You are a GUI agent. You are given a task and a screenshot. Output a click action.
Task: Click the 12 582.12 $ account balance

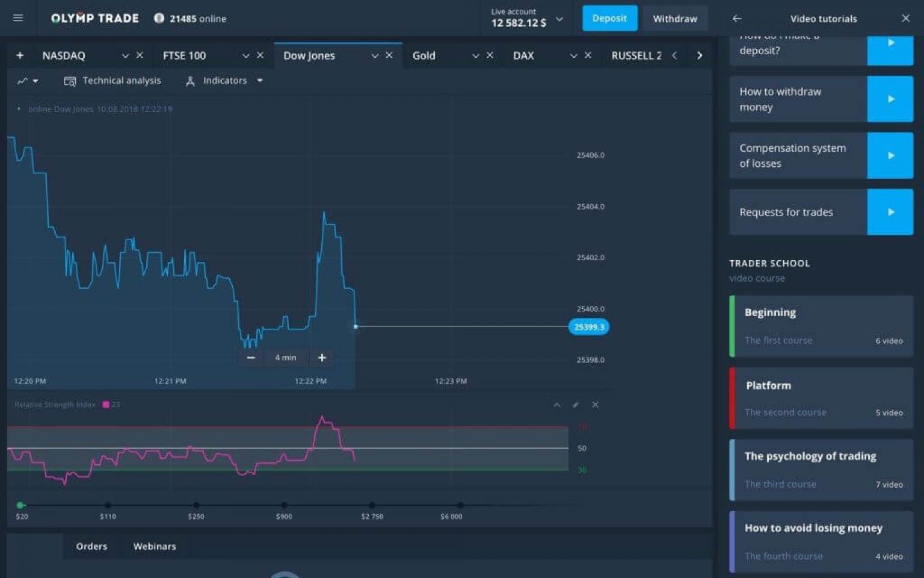519,23
